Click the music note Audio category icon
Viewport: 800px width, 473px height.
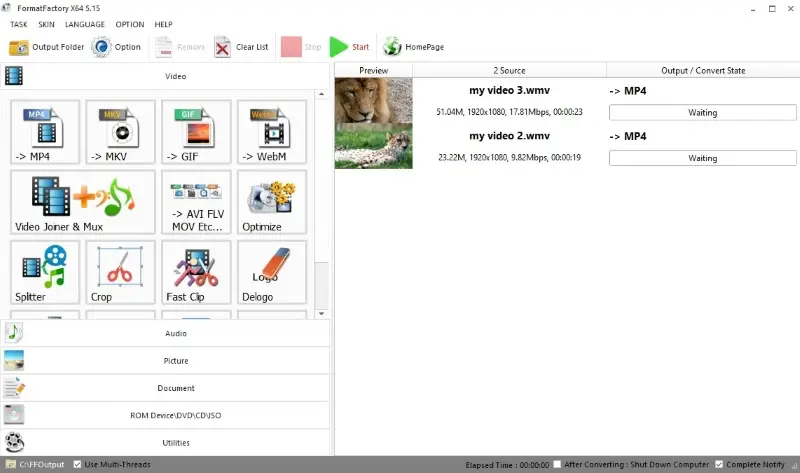pos(14,333)
